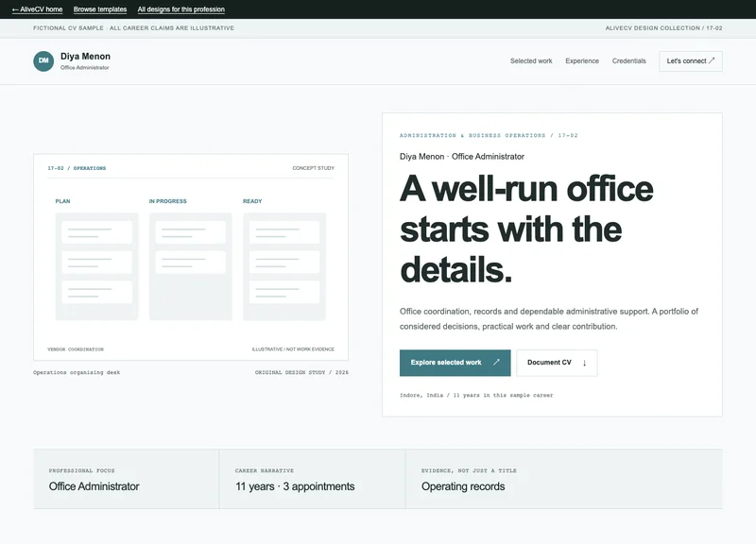This screenshot has height=544, width=756.
Task: Open the Browse templates link
Action: [x=100, y=9]
